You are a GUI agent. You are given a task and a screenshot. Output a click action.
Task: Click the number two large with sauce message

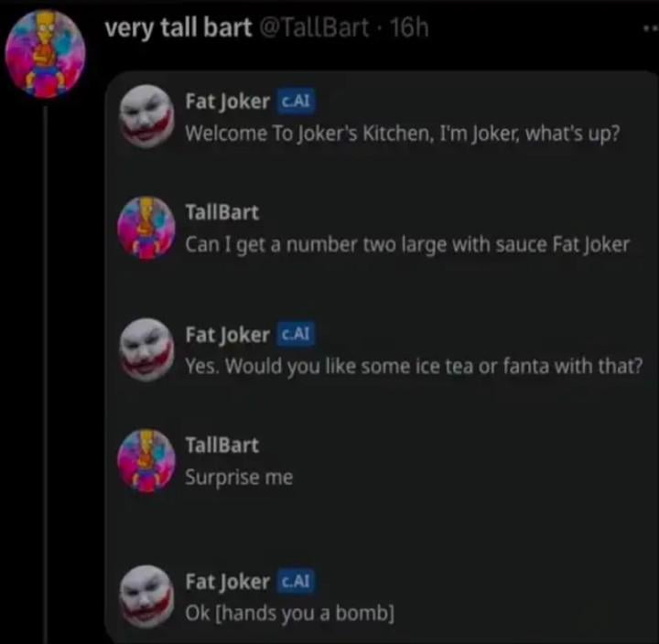[x=407, y=245]
